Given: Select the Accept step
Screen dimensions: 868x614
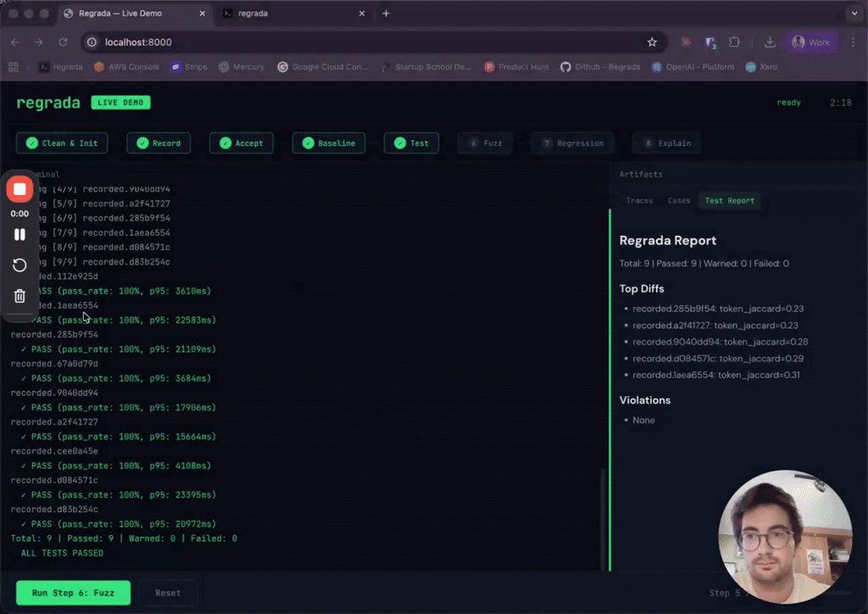Looking at the screenshot, I should click(241, 142).
